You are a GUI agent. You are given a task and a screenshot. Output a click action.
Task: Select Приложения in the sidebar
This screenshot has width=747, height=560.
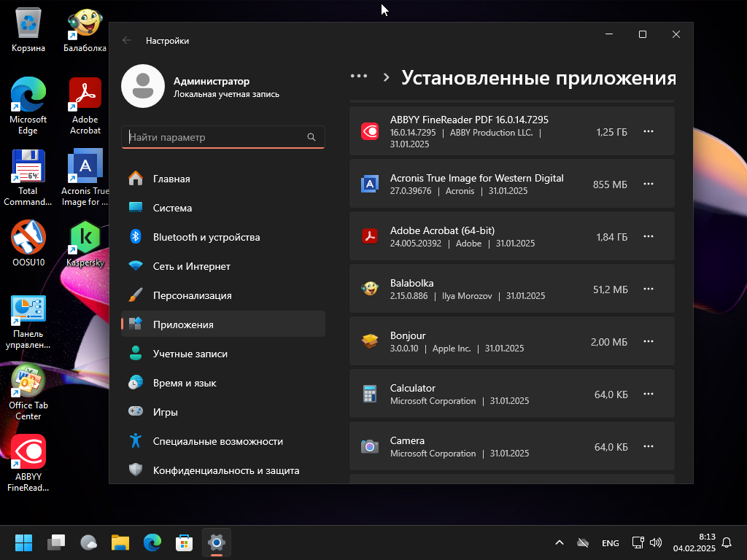coord(223,324)
